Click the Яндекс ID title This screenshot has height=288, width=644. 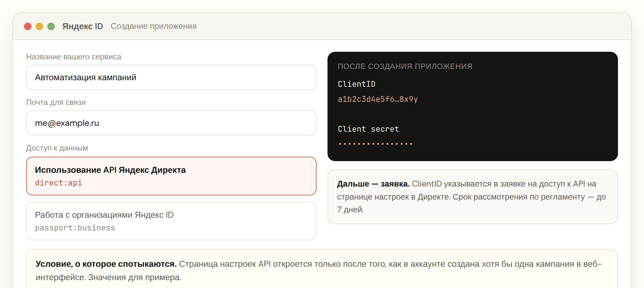[83, 26]
